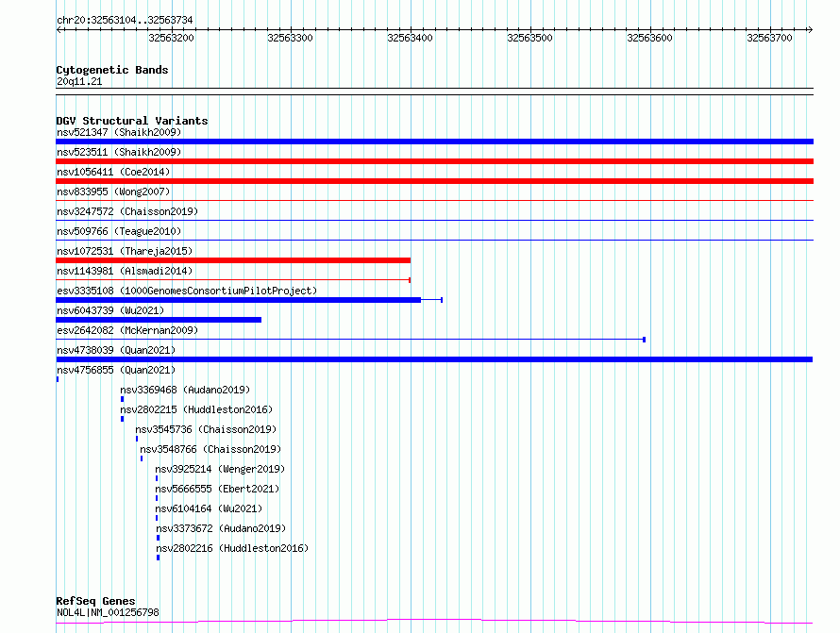Click the end tick of nsv1143981 line
The width and height of the screenshot is (840, 633).
(410, 280)
